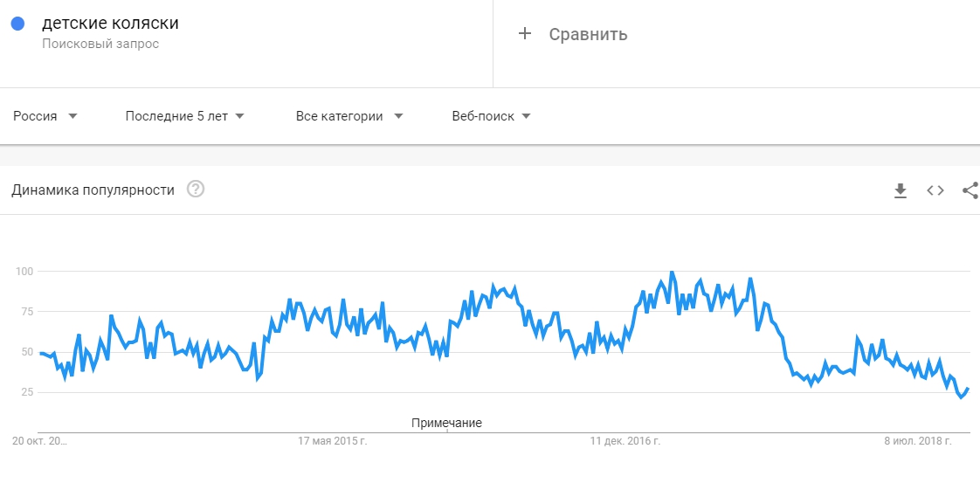Click the Примечание note on the chart
Viewport: 980px width, 497px height.
pyautogui.click(x=446, y=423)
